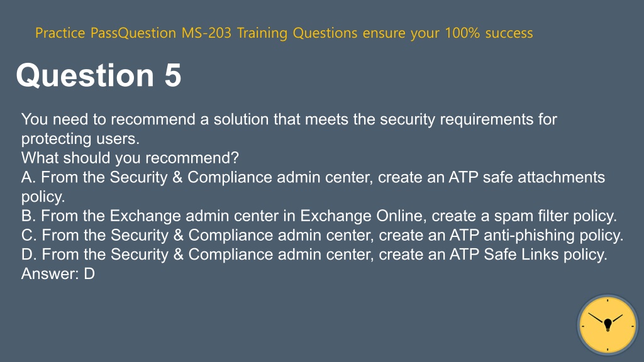Click the Answer: D line
The width and height of the screenshot is (644, 362).
(x=58, y=273)
